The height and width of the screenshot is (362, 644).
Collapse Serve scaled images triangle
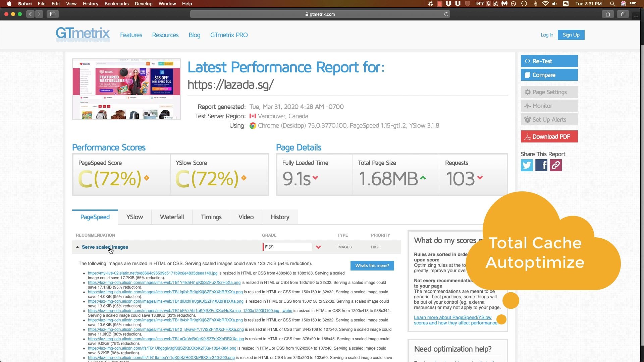(77, 247)
